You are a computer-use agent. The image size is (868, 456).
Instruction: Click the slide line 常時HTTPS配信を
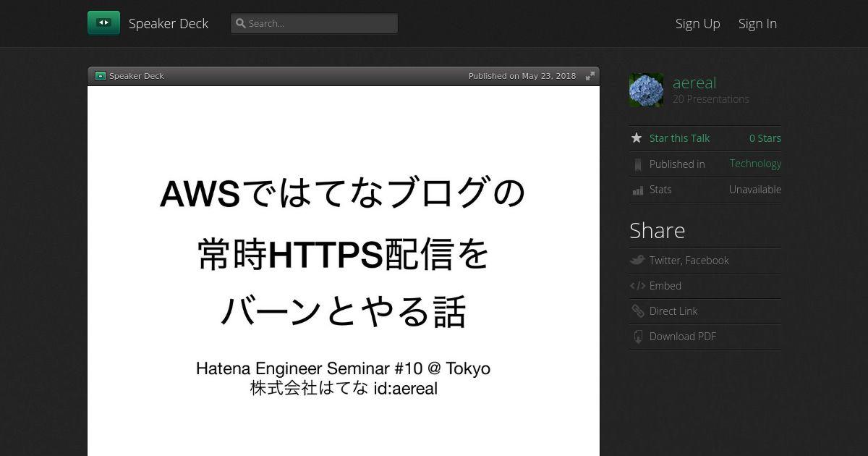coord(343,253)
